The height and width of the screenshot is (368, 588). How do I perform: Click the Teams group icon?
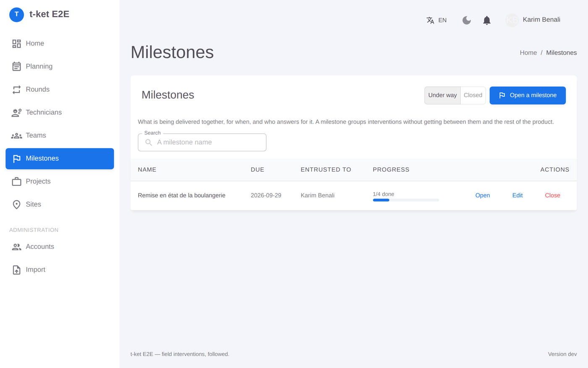tap(16, 135)
